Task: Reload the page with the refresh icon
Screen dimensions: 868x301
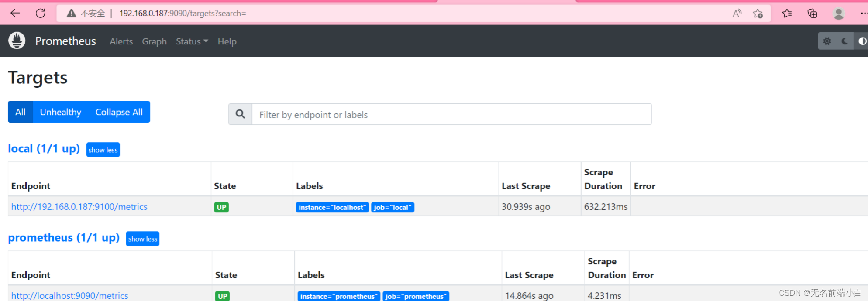Action: (x=41, y=13)
